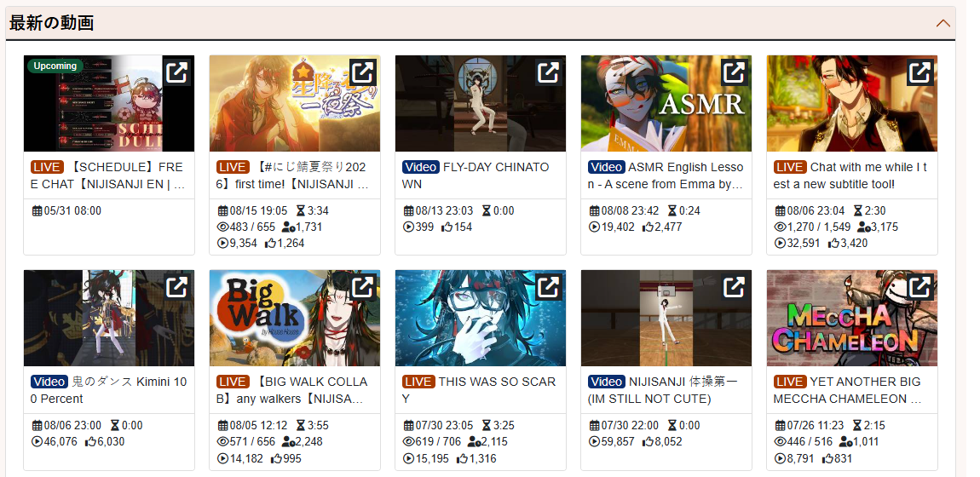Click the hourglass icon beside 3:34
The width and height of the screenshot is (980, 477).
pos(301,211)
